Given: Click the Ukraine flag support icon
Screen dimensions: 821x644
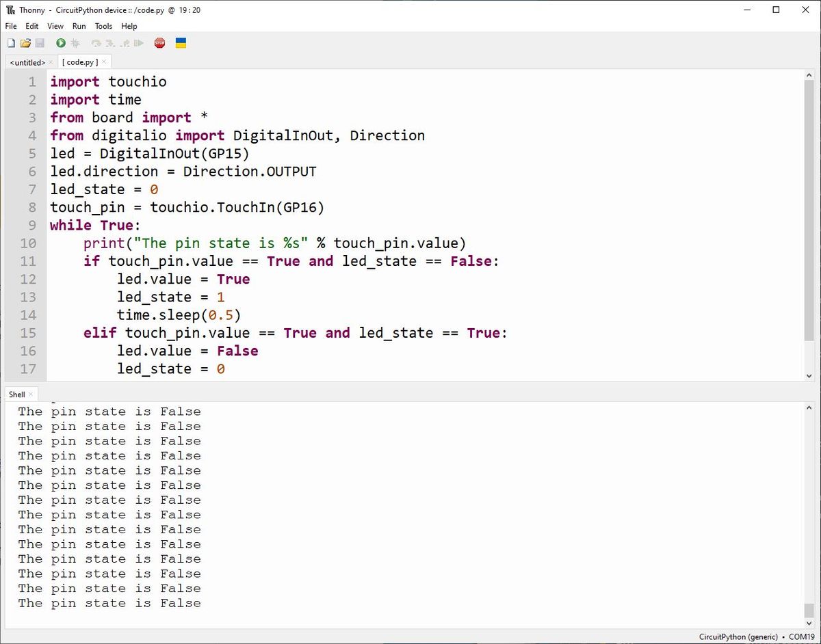Looking at the screenshot, I should [x=181, y=43].
